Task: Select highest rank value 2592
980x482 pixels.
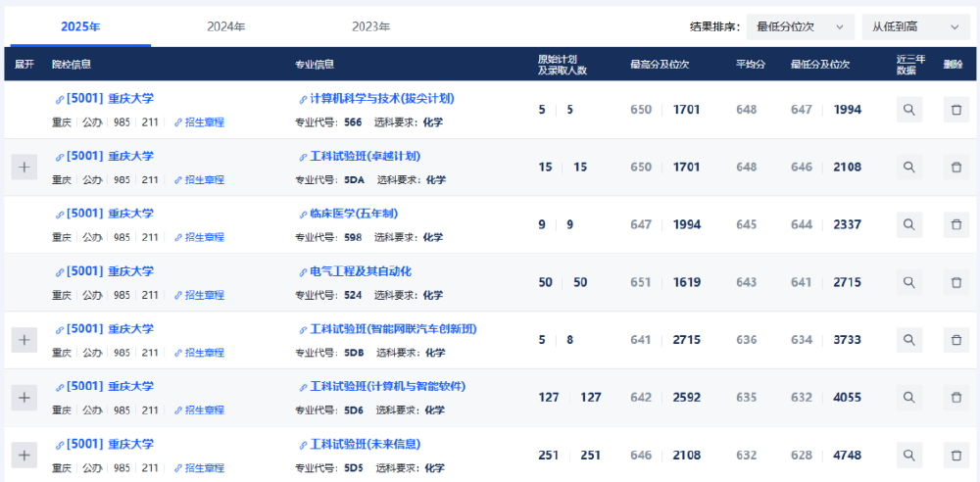Action: (x=687, y=398)
